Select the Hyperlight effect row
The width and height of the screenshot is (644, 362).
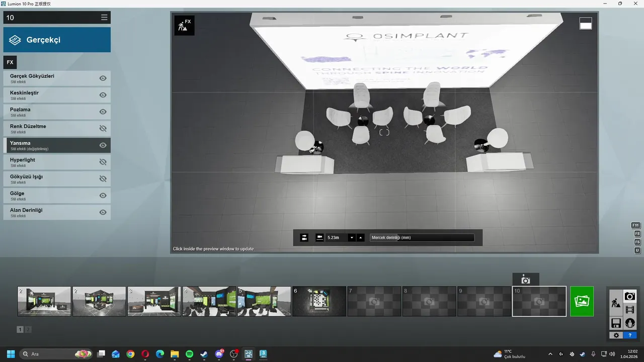(x=57, y=162)
